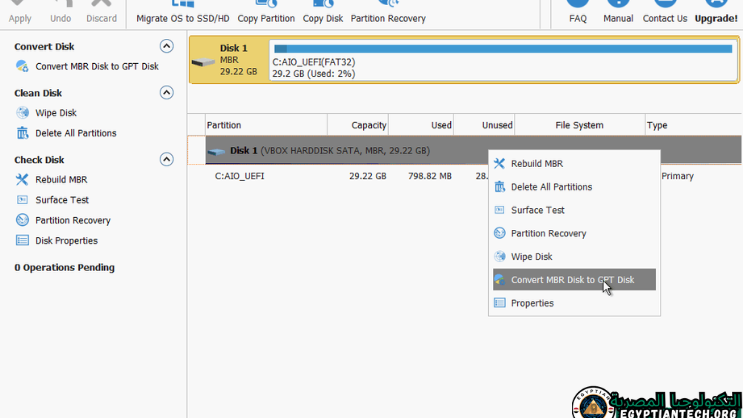Click the Type column header
This screenshot has width=743, height=418.
coord(693,125)
